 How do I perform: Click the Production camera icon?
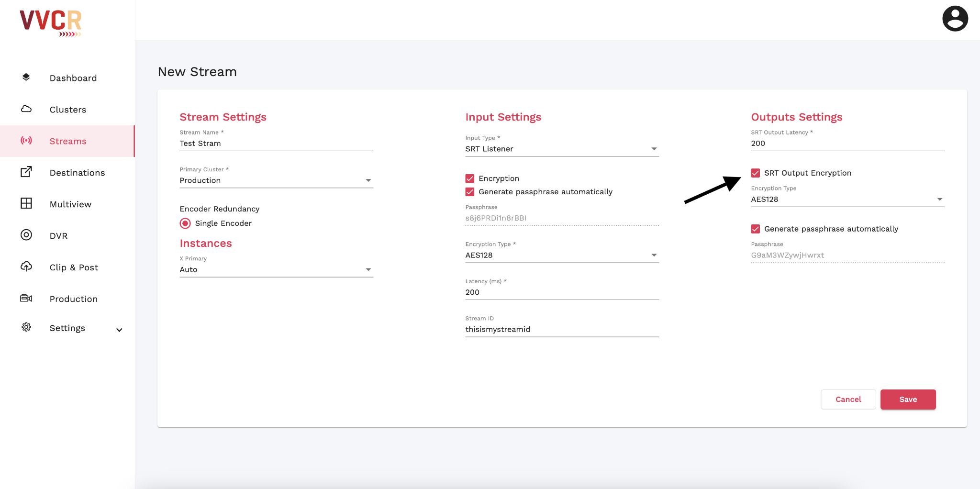(26, 299)
